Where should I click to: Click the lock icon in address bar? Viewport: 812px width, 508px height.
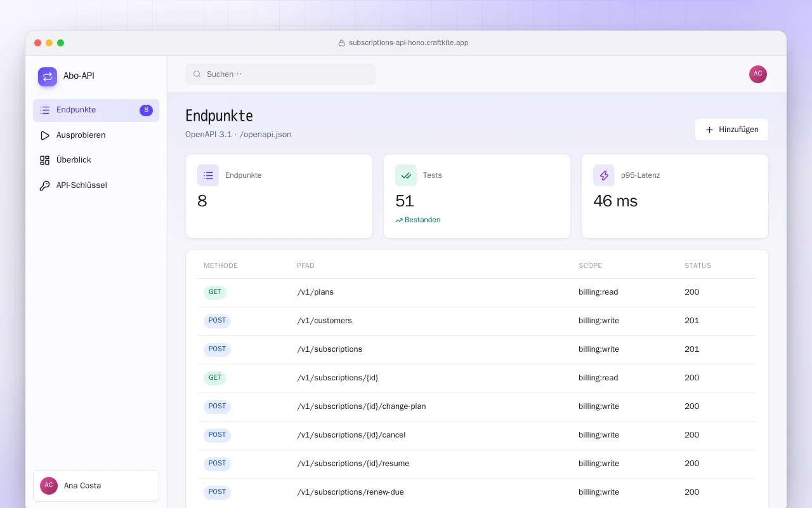(341, 43)
